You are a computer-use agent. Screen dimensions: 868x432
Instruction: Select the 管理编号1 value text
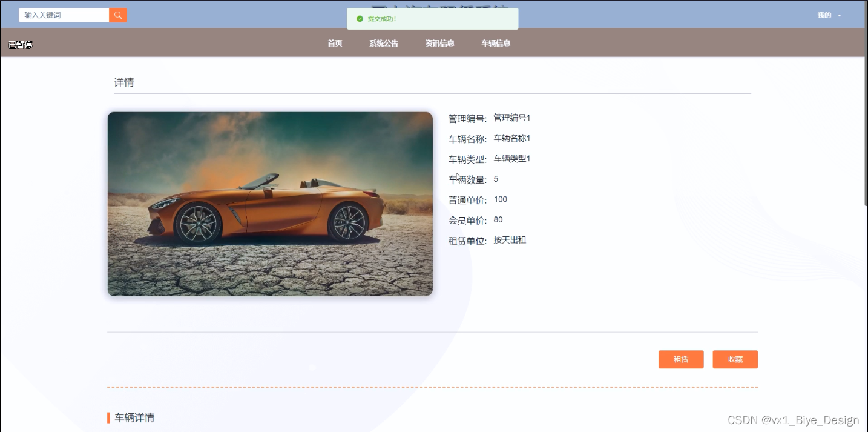tap(511, 118)
